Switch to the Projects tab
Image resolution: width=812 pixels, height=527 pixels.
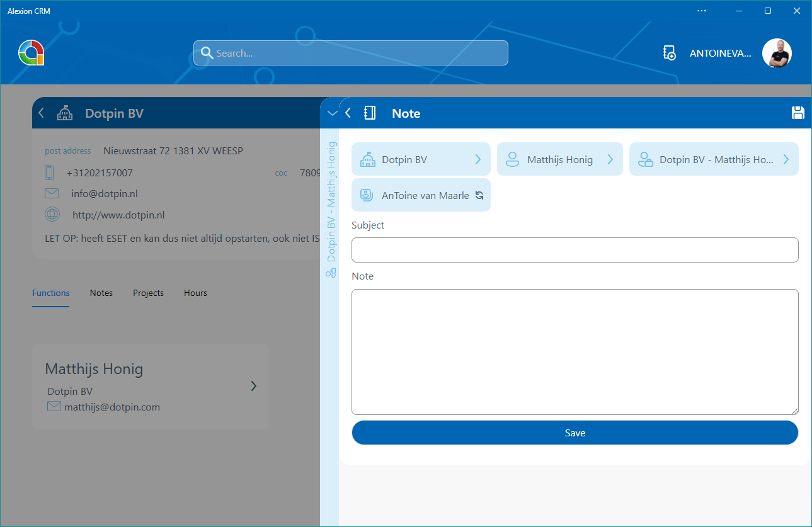[148, 293]
